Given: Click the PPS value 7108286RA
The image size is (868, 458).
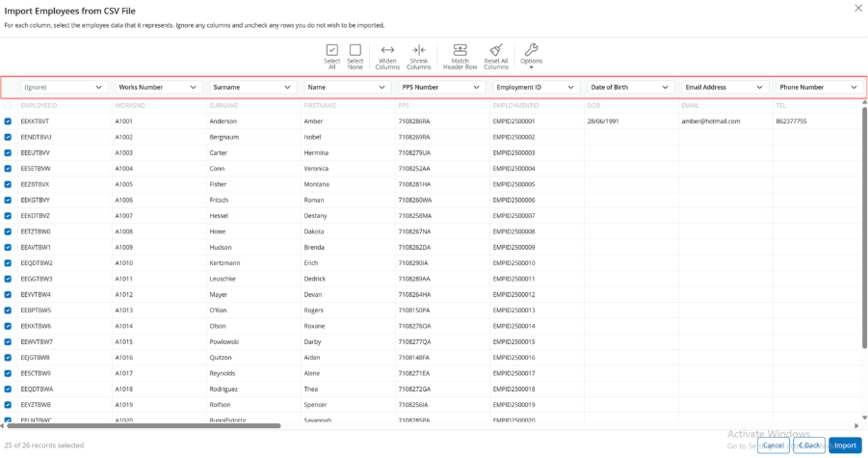Looking at the screenshot, I should (x=414, y=121).
